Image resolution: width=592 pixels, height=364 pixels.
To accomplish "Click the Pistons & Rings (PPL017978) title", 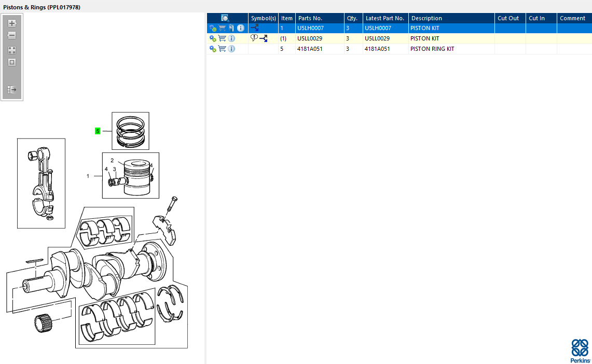I will (42, 7).
